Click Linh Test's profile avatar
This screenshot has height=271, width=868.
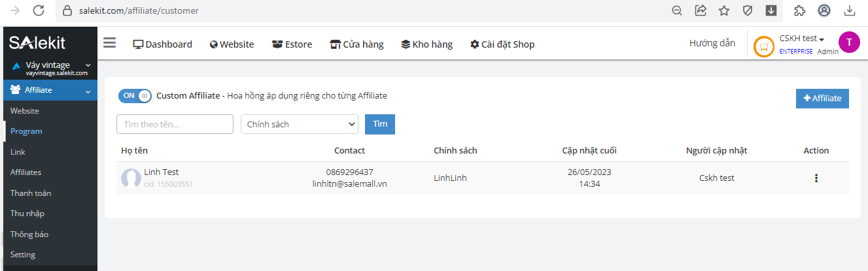tap(131, 178)
